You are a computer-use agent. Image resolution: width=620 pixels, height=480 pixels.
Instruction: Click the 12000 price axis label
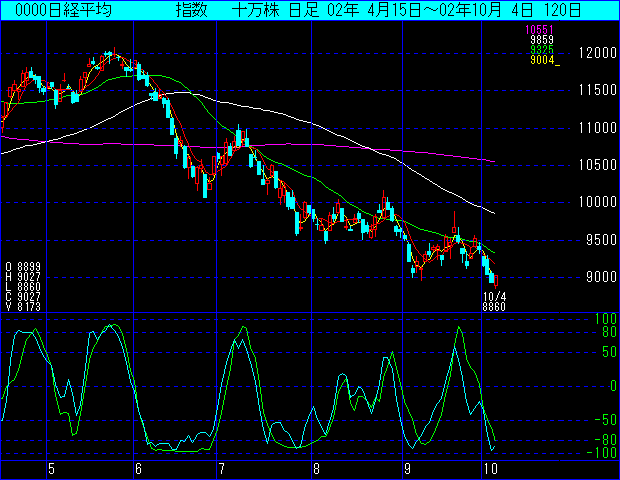[x=597, y=53]
